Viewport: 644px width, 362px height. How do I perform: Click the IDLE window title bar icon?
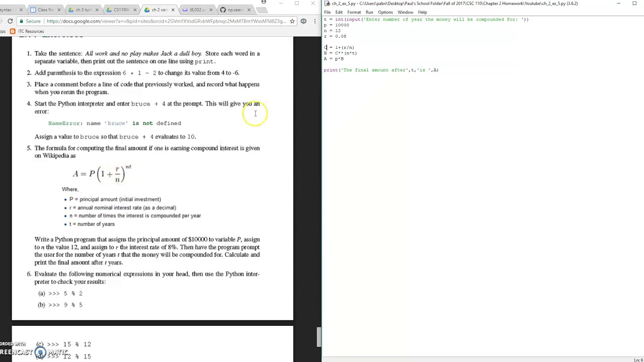click(328, 4)
